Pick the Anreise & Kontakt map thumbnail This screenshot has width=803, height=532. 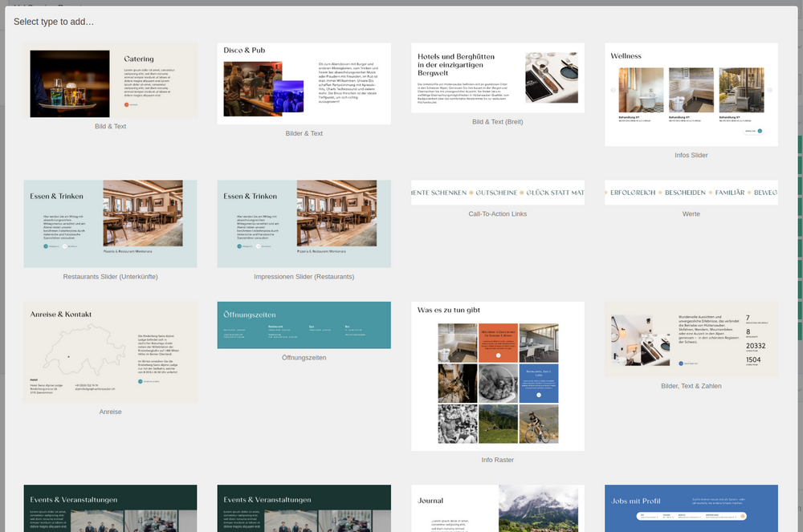click(110, 352)
